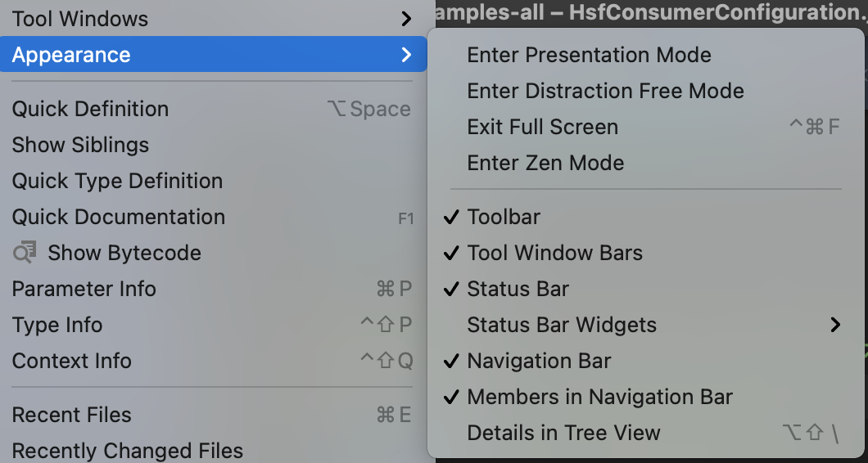Expand the Tool Windows submenu arrow
The image size is (868, 463).
(406, 19)
